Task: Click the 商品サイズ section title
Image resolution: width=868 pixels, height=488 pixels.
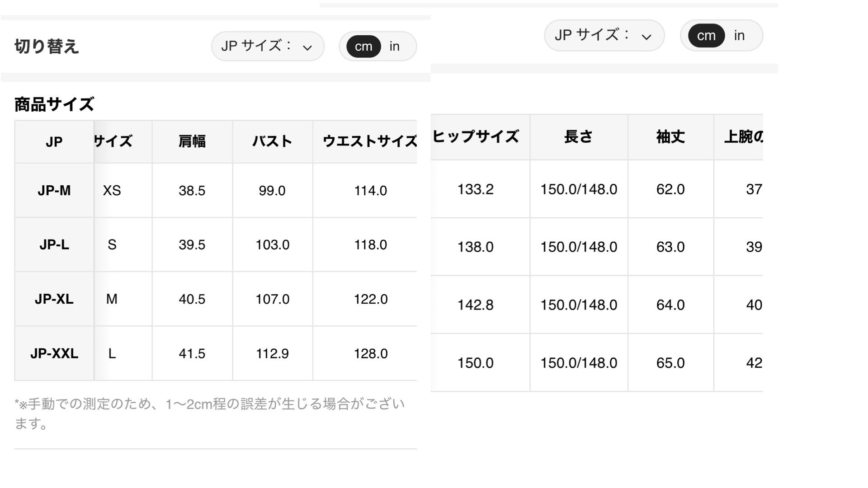Action: point(54,104)
